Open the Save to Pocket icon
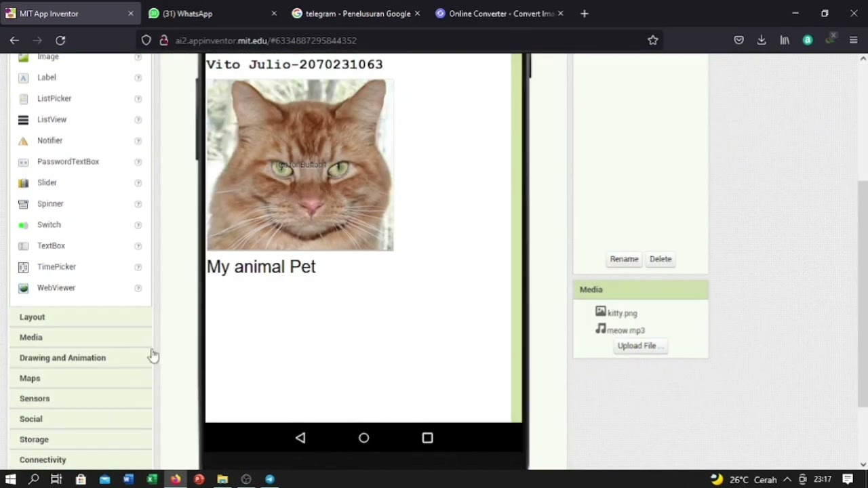 pos(738,40)
